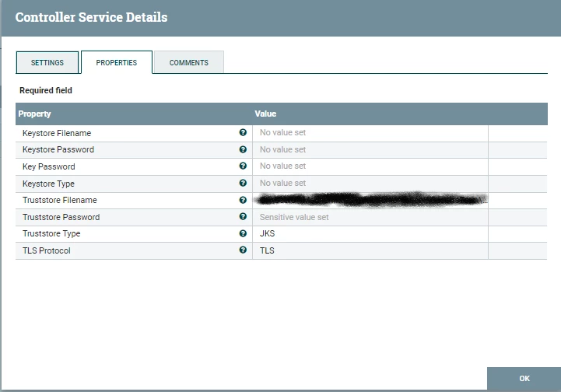
Task: Open help for TLS Protocol property
Action: point(243,250)
